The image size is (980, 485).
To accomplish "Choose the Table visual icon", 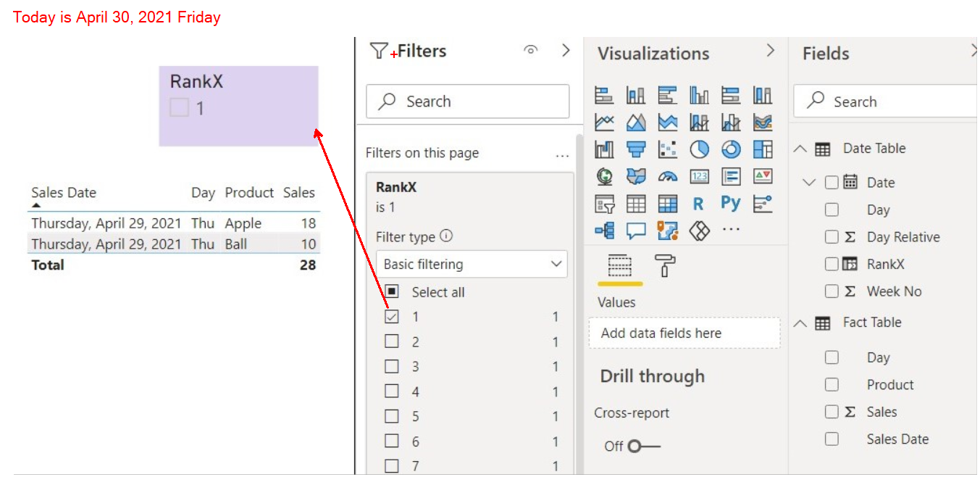I will coord(636,204).
